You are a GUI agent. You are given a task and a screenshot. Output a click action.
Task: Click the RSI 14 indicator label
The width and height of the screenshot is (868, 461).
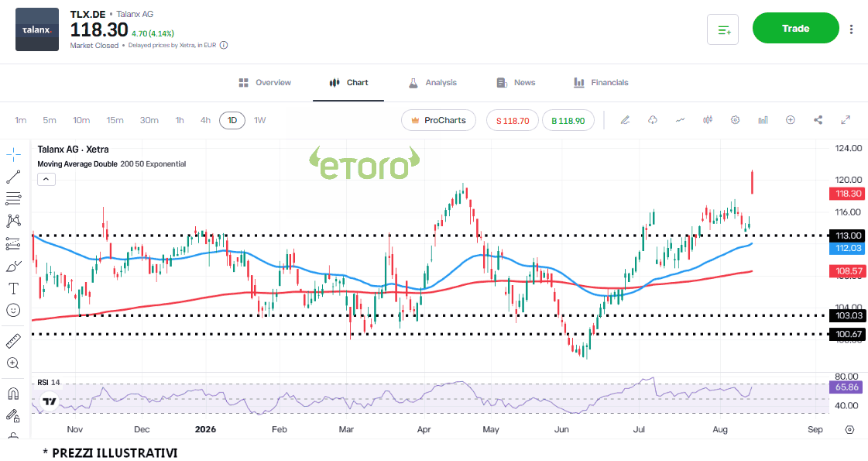pos(49,382)
